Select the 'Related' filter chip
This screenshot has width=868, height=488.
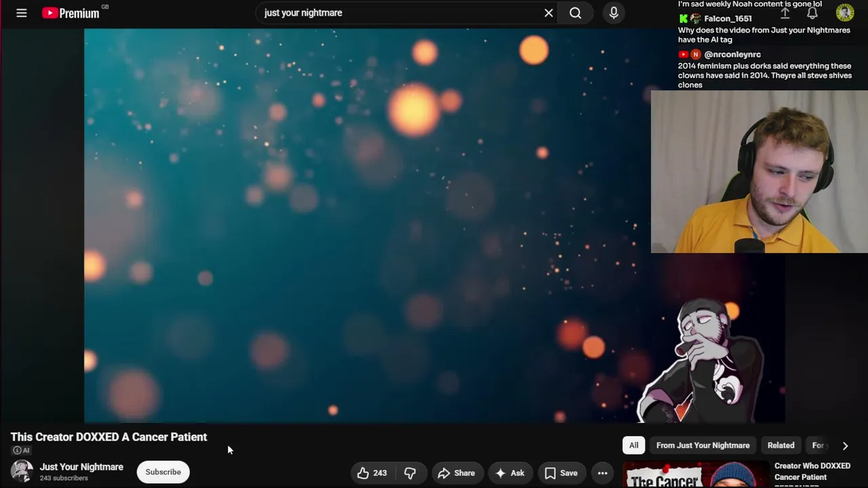pyautogui.click(x=781, y=445)
